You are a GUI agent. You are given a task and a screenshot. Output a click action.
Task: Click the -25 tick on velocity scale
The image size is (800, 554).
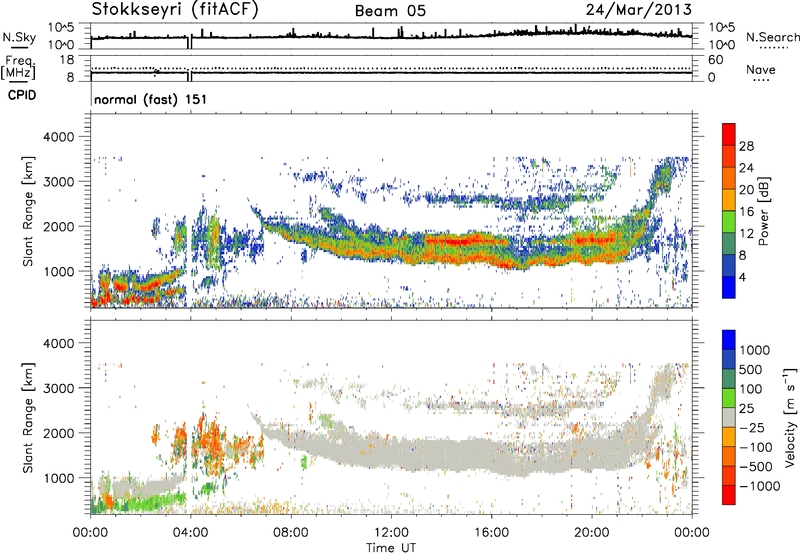pos(751,427)
